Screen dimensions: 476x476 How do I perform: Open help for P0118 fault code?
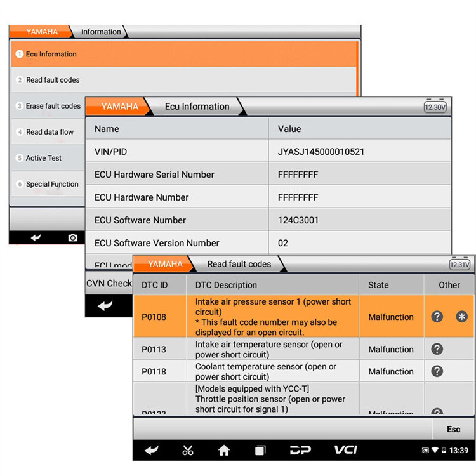437,371
